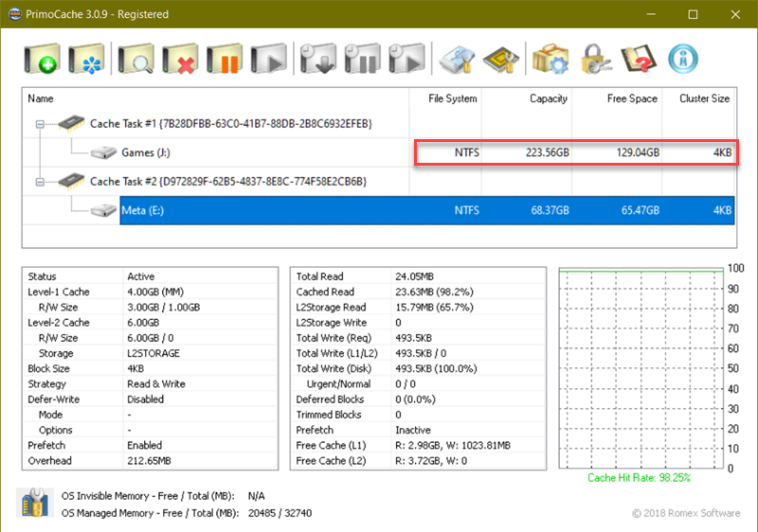
Task: Click the Name column header
Action: [216, 98]
